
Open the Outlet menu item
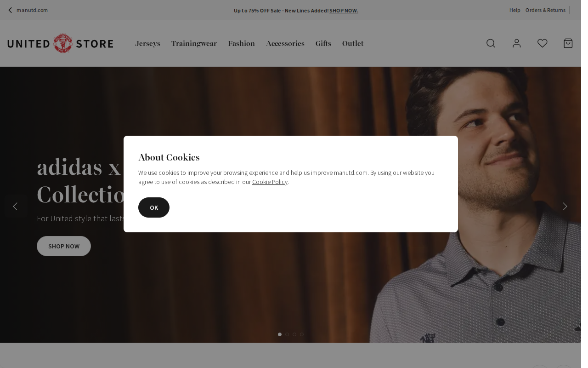353,44
